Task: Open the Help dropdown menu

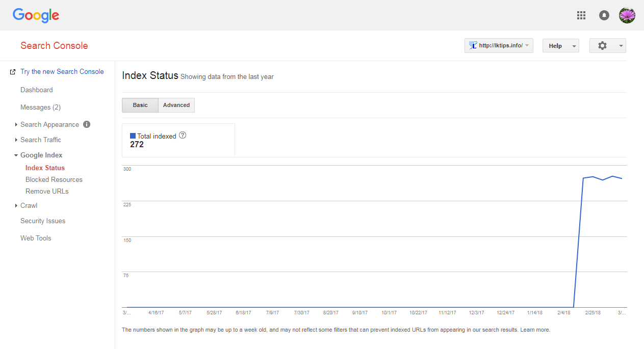Action: tap(560, 46)
